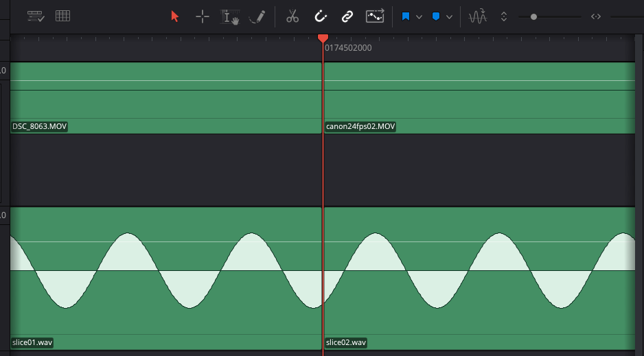Click the scissors razor tool
Viewport: 644px width, 356px height.
pos(292,16)
